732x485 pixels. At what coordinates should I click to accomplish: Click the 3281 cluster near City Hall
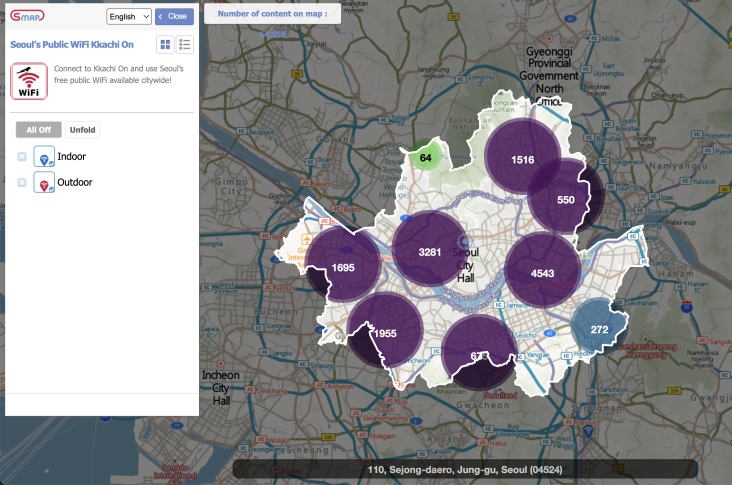[x=431, y=251]
